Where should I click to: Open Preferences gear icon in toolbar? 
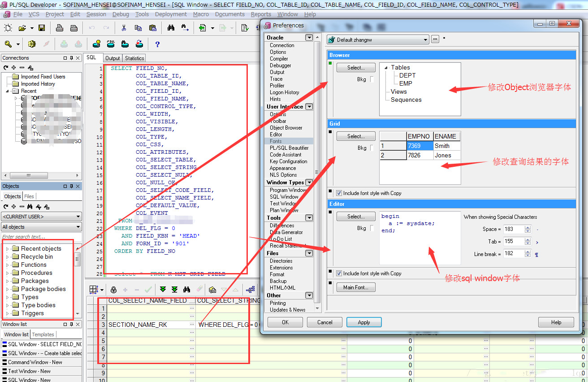pyautogui.click(x=31, y=44)
